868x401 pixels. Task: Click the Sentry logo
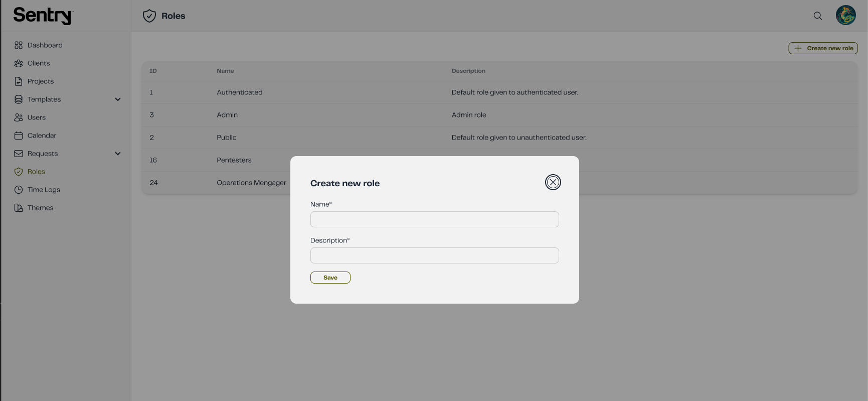(43, 16)
